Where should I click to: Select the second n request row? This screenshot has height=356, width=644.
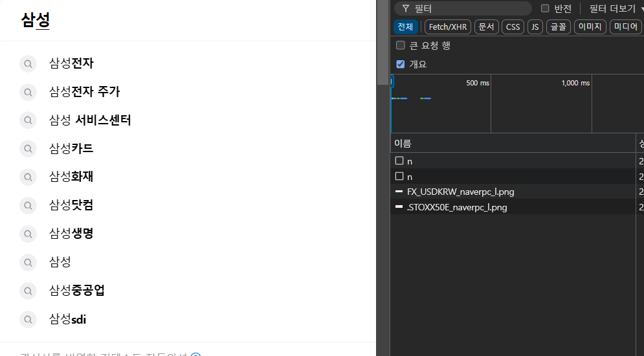click(x=517, y=176)
